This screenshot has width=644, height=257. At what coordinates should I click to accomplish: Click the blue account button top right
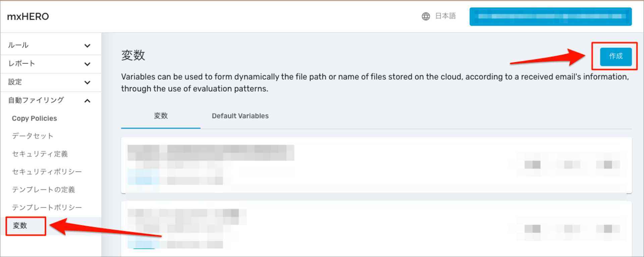[550, 16]
